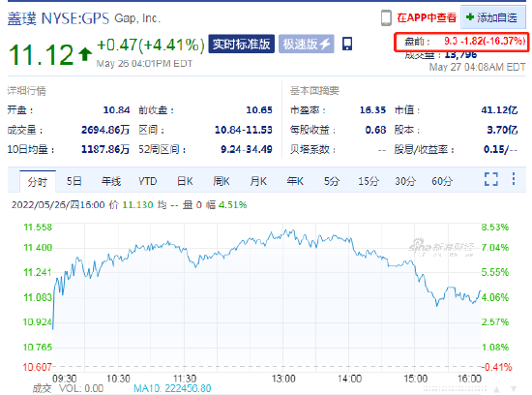The width and height of the screenshot is (532, 395).
Task: Click the 13:00 time axis label
Action: 283,379
